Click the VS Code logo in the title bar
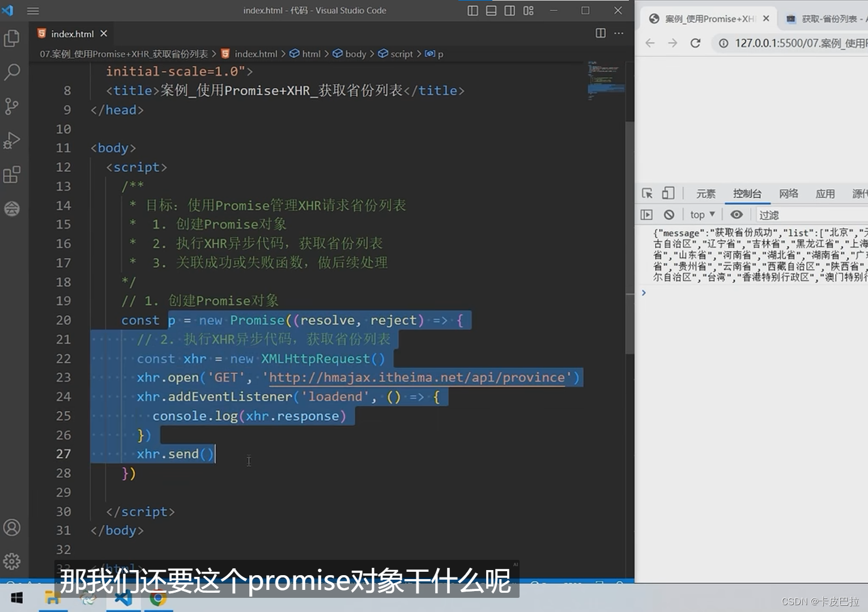868x612 pixels. pyautogui.click(x=7, y=10)
